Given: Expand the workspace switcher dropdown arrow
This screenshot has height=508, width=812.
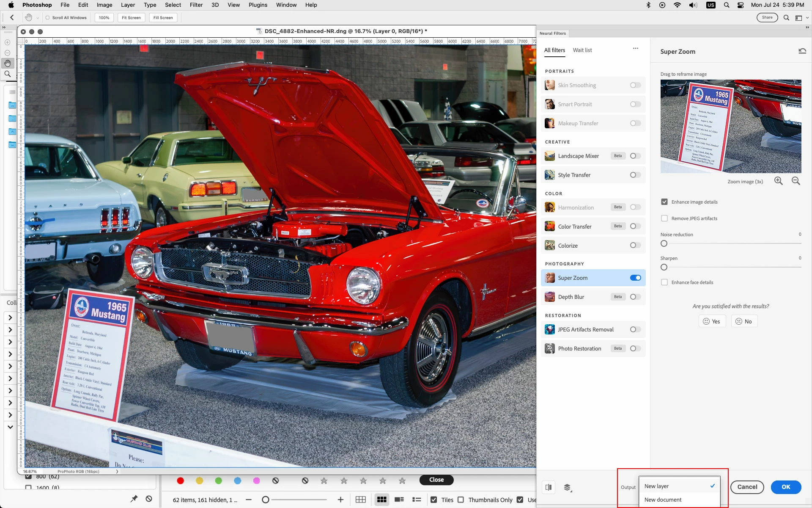Looking at the screenshot, I should (807, 18).
